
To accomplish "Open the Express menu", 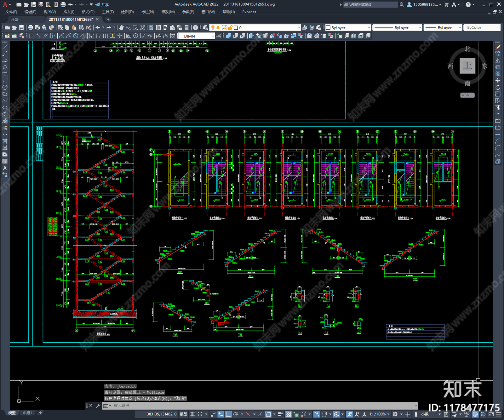I will pyautogui.click(x=249, y=12).
